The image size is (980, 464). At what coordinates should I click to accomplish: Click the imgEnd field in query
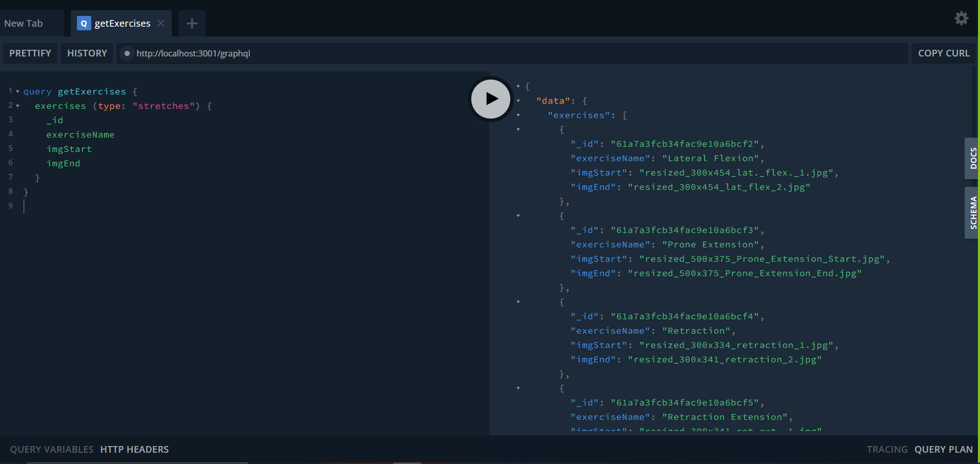click(x=64, y=163)
